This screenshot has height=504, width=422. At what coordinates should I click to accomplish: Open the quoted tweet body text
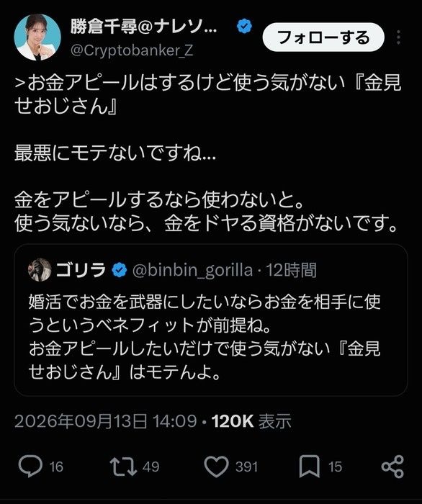205,336
